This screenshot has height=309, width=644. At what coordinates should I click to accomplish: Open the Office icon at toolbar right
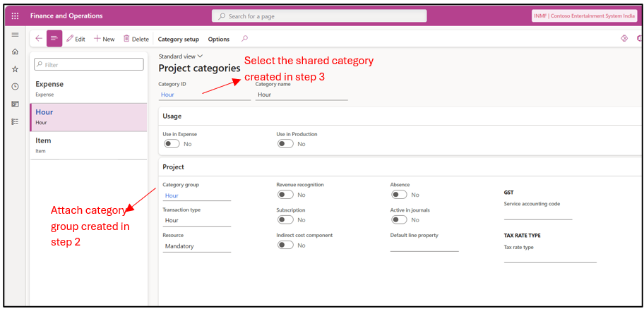point(639,39)
